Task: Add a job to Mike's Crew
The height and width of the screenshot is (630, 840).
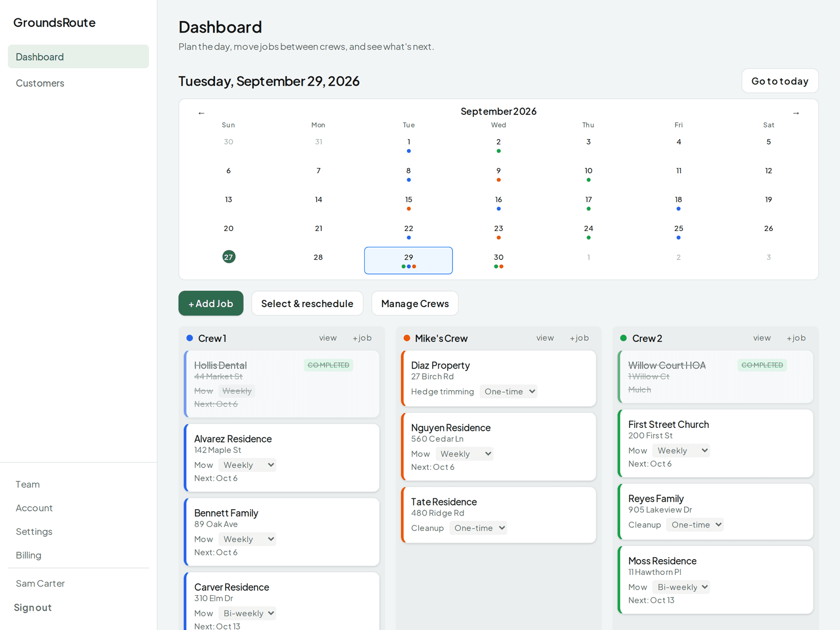Action: point(579,338)
